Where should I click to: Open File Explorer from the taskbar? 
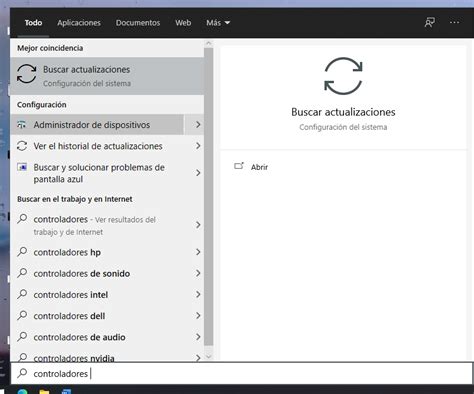click(44, 391)
